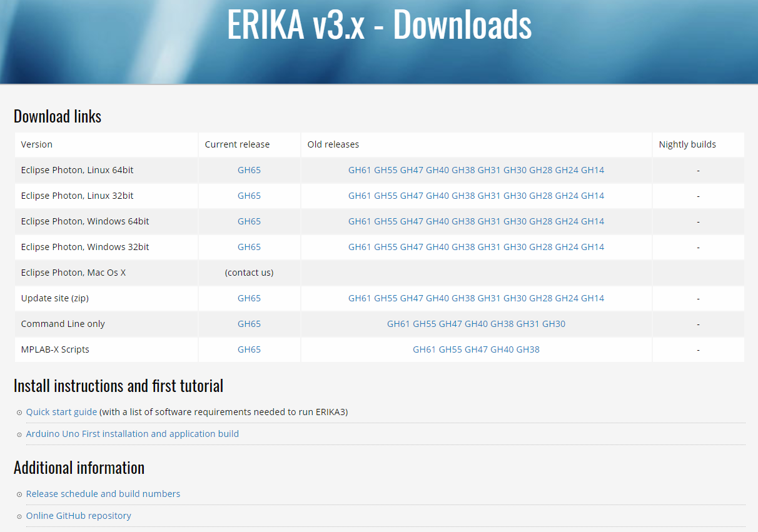Open old release GH14 for Linux 64bit
The image size is (758, 532).
[593, 170]
